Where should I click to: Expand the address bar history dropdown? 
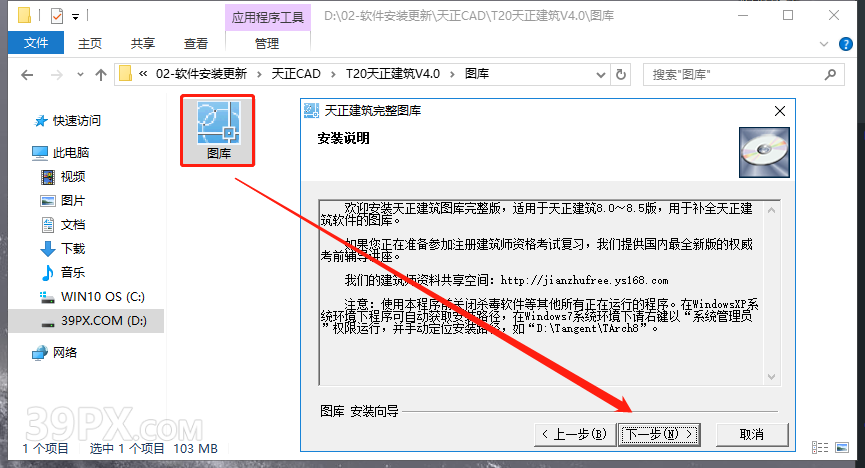pyautogui.click(x=601, y=75)
